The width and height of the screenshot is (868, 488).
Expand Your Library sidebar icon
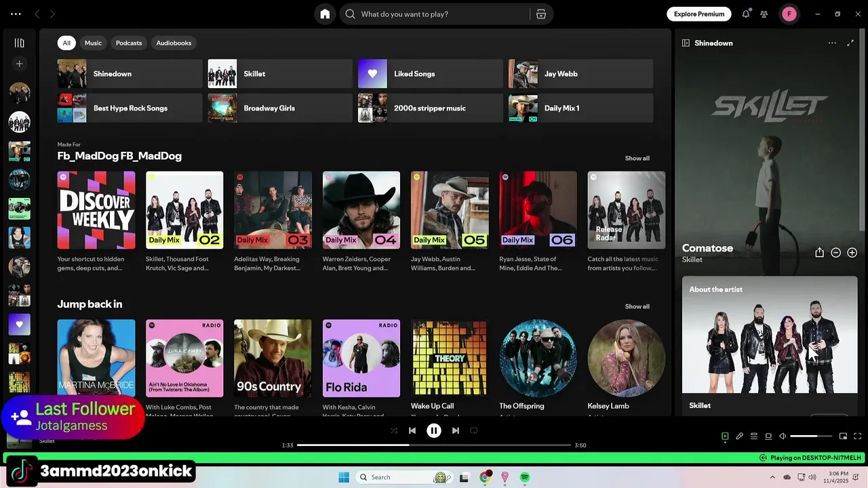click(19, 43)
